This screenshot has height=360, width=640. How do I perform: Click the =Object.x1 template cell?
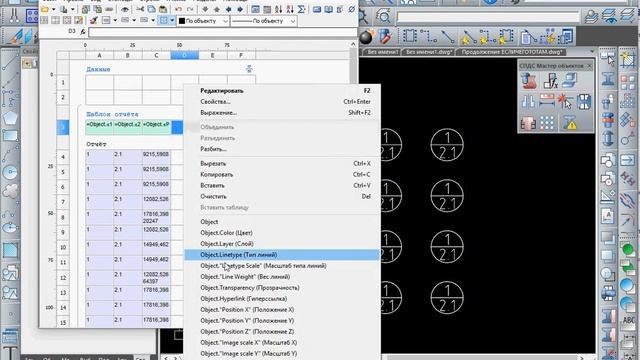pos(99,127)
